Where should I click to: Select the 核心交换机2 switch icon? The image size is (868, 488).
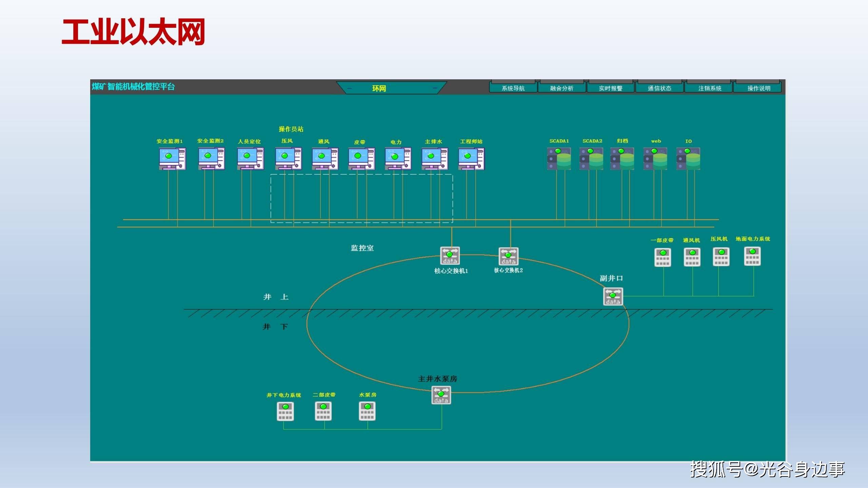pos(508,256)
